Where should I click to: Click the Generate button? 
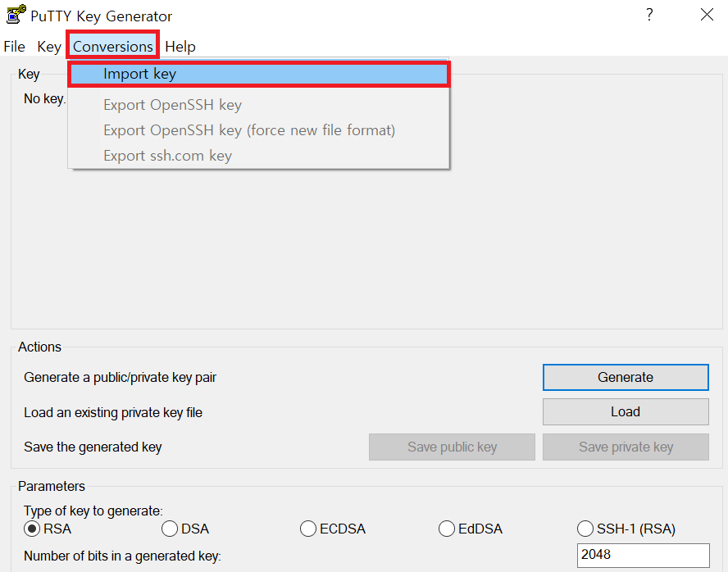(x=626, y=377)
